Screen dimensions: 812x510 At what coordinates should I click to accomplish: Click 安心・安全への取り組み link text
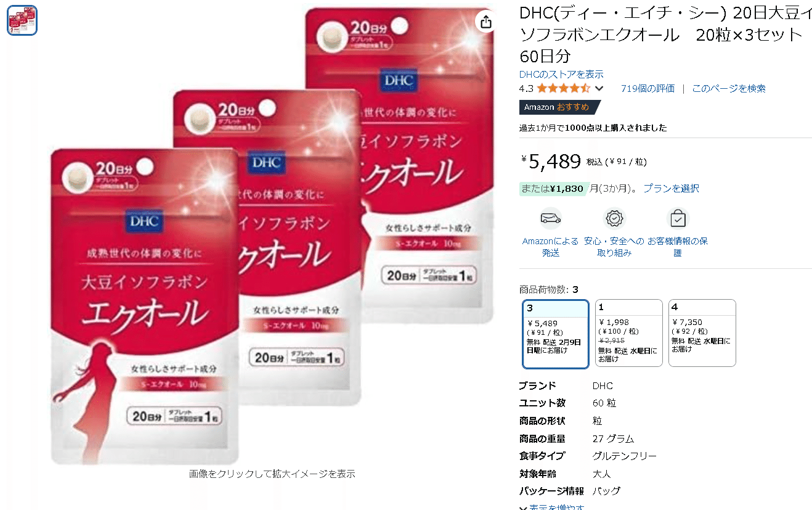[x=614, y=247]
